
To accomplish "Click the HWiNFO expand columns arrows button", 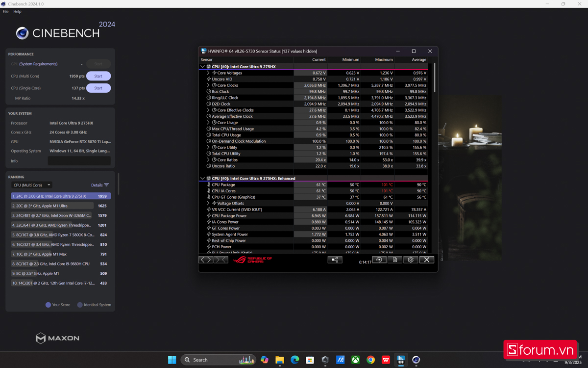I will coord(206,260).
